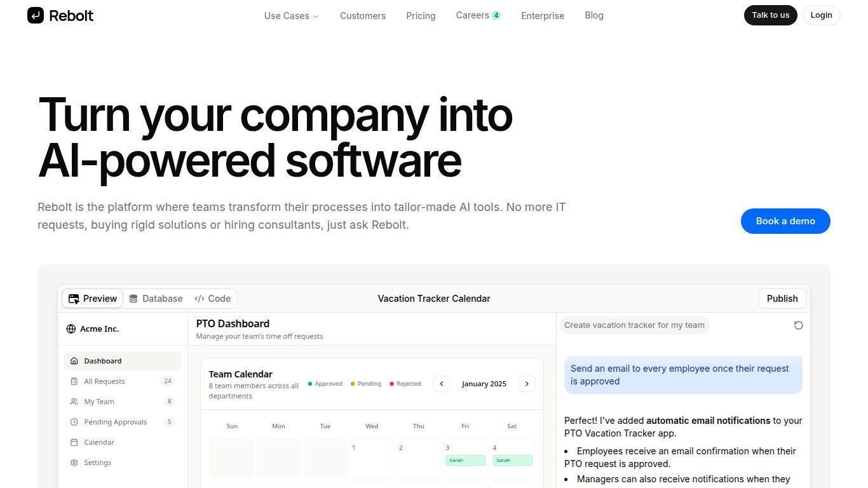Image resolution: width=868 pixels, height=488 pixels.
Task: Click the Pending Approvals clock icon
Action: (74, 422)
